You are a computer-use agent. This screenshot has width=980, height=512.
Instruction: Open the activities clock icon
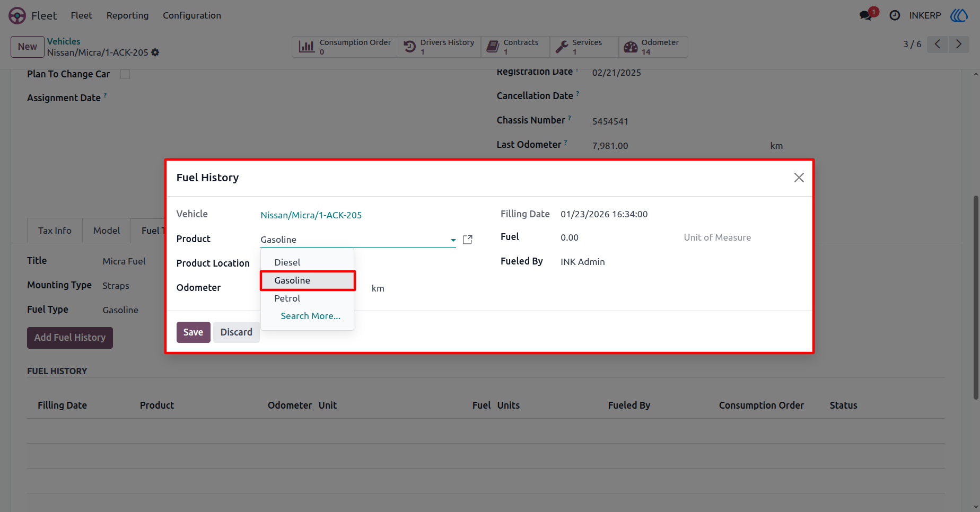click(895, 15)
